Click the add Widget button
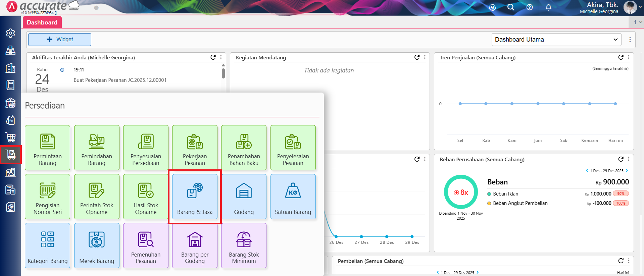 (x=60, y=40)
